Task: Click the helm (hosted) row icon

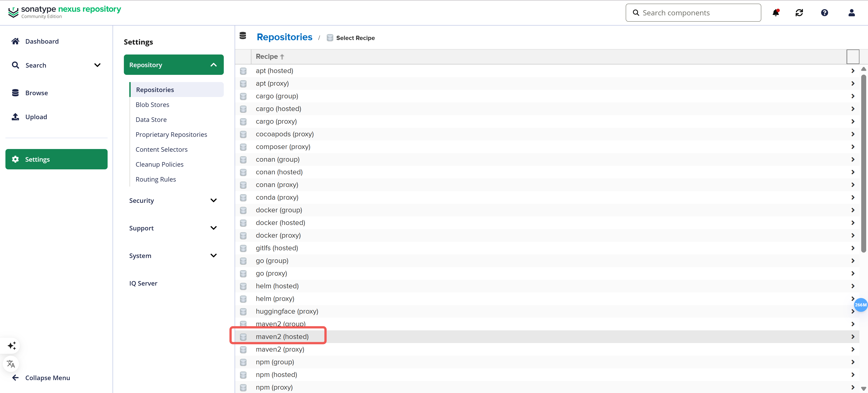Action: (243, 286)
